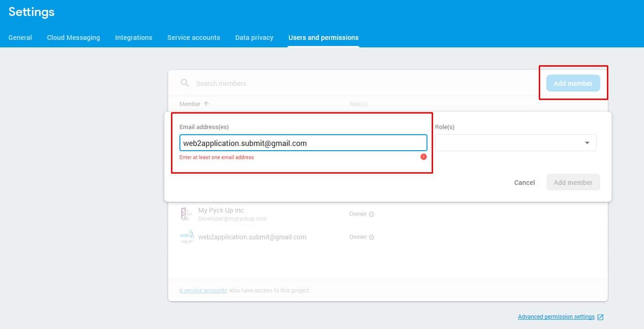Click the web2application member avatar logo

click(186, 237)
